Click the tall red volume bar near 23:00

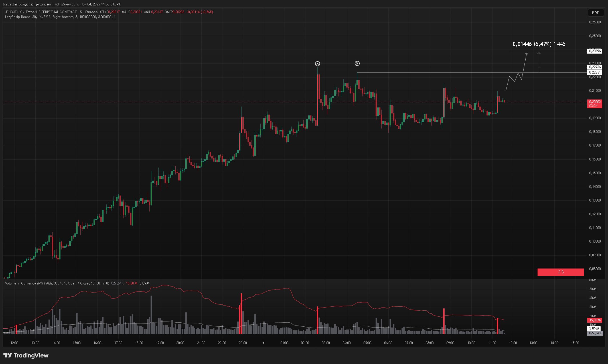pos(241,314)
